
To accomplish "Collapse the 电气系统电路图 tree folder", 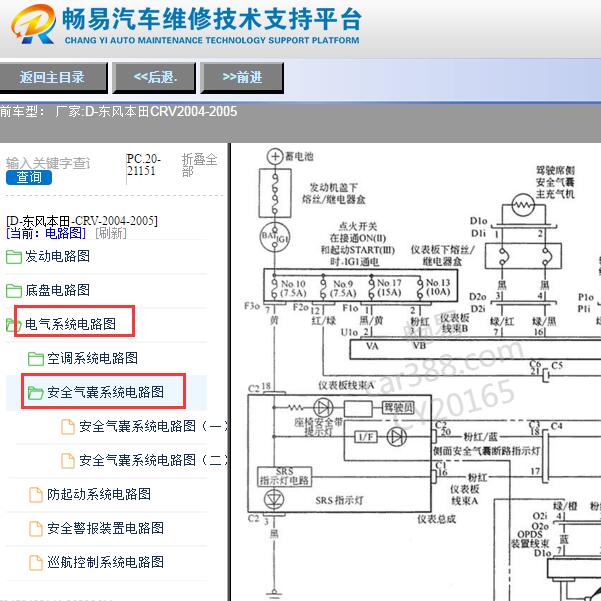I will pos(71,324).
